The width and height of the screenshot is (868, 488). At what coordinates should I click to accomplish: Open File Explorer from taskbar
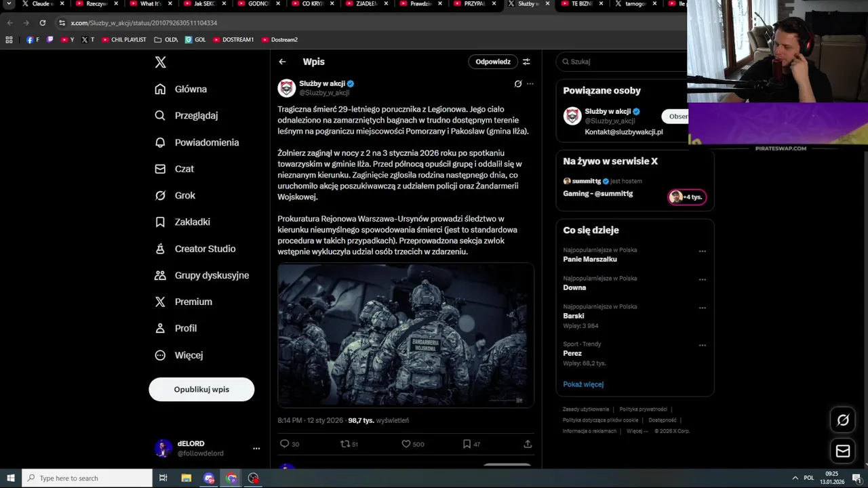point(186,478)
